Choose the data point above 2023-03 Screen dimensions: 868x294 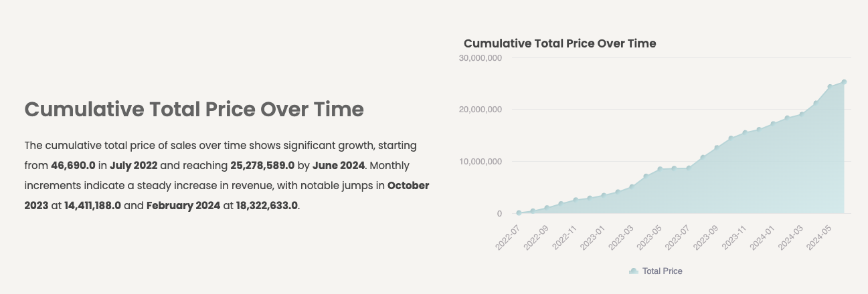pos(632,187)
